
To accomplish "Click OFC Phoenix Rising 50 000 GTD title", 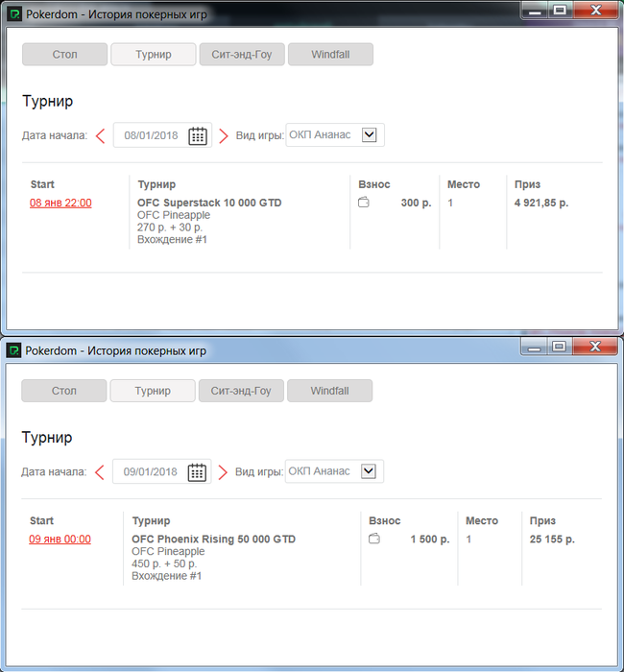I will (x=213, y=540).
